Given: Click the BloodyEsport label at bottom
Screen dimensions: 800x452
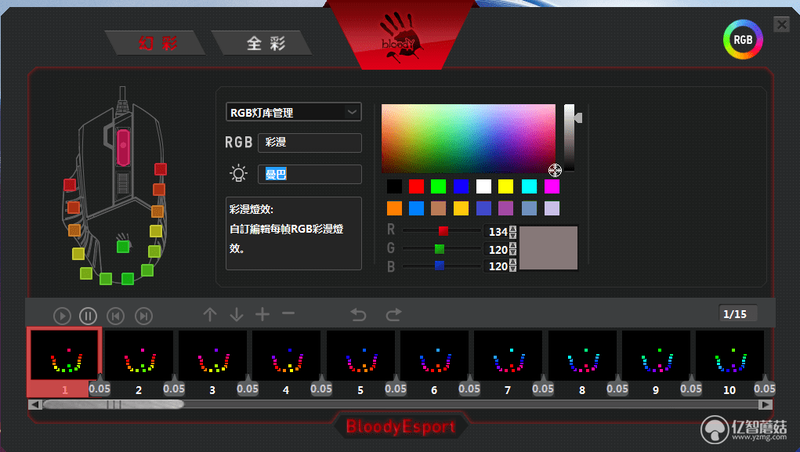Looking at the screenshot, I should pos(401,426).
